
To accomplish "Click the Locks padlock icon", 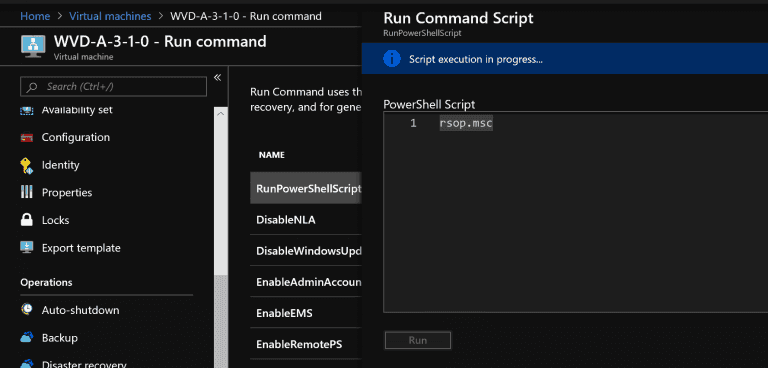I will tap(26, 220).
